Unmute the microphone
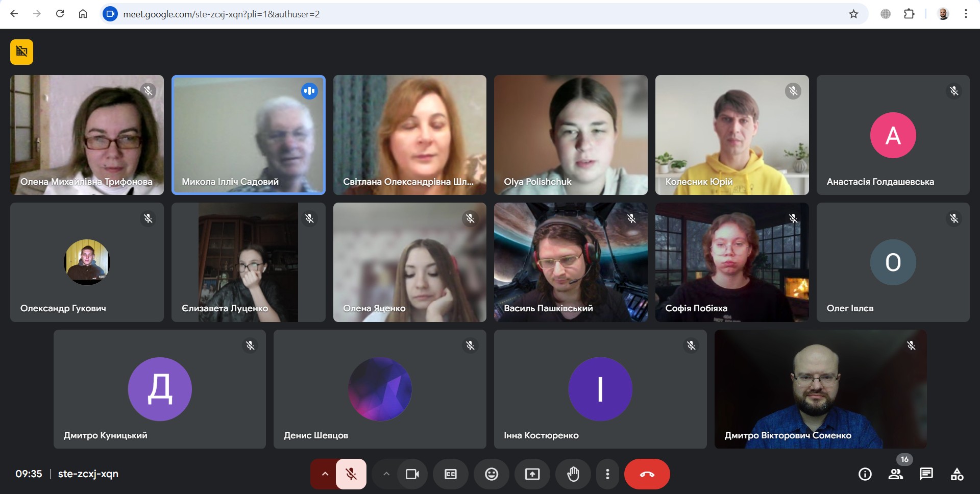Image resolution: width=980 pixels, height=494 pixels. pyautogui.click(x=351, y=474)
